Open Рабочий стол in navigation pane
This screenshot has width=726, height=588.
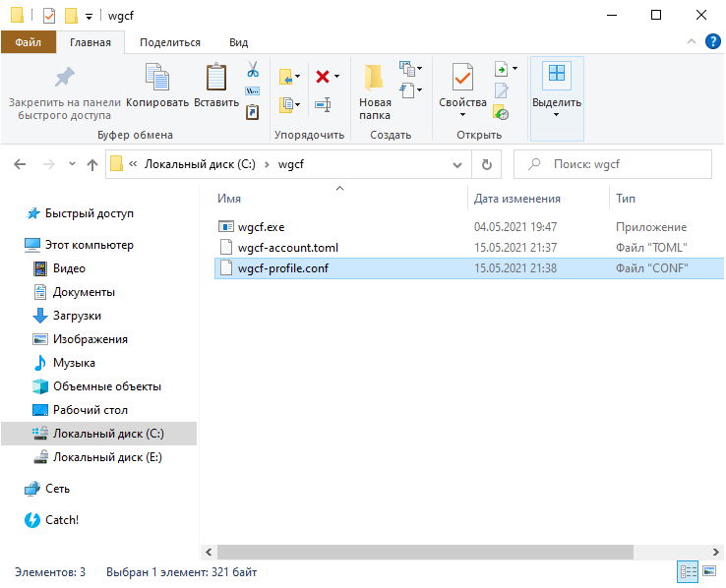[x=91, y=410]
